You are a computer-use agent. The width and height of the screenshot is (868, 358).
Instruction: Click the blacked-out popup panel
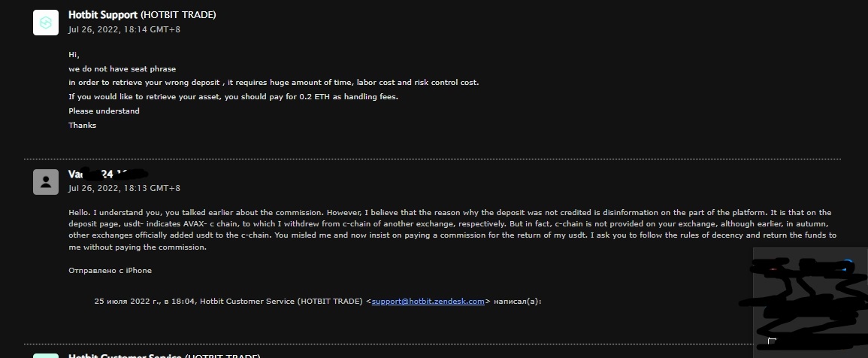point(810,302)
